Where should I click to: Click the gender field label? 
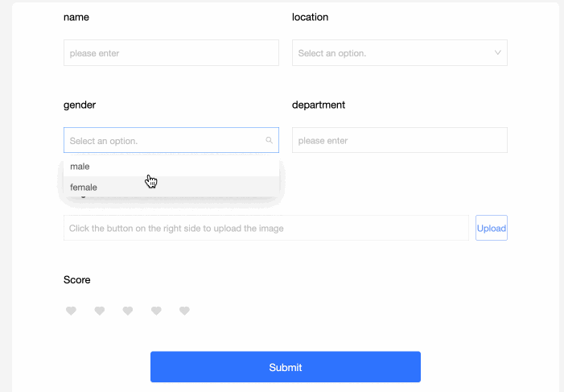click(80, 105)
